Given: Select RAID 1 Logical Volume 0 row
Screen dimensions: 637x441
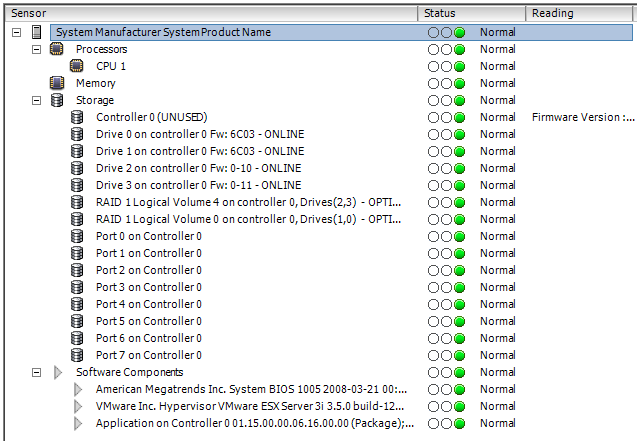Looking at the screenshot, I should (x=249, y=219).
